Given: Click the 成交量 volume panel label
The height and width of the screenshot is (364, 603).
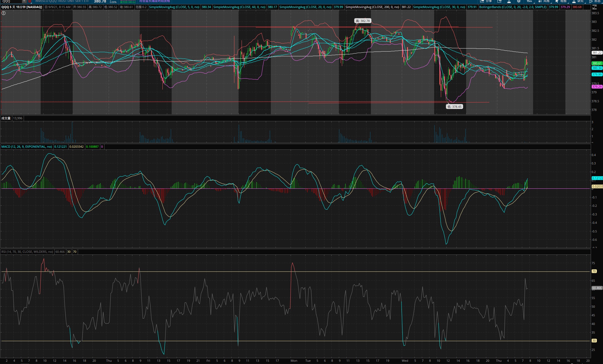Looking at the screenshot, I should tap(6, 118).
